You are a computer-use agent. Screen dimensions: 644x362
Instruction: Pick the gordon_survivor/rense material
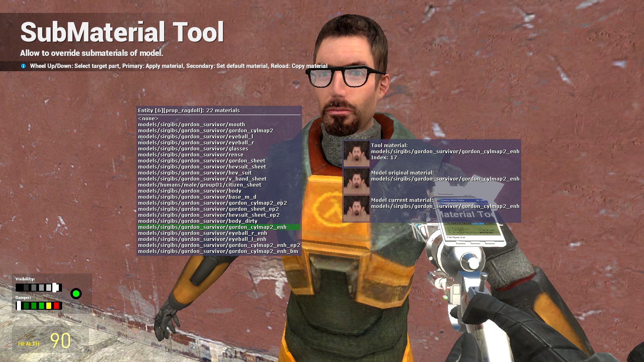(x=219, y=155)
